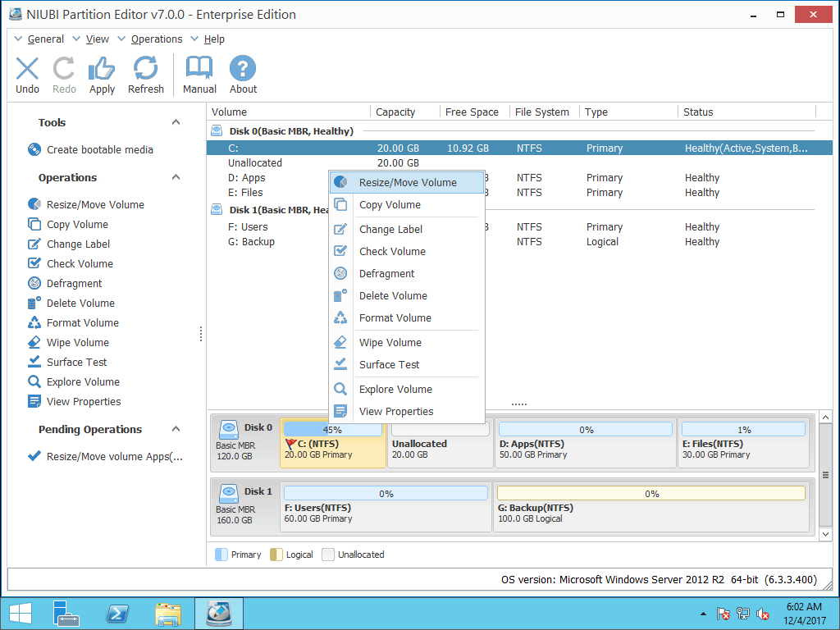
Task: Choose Copy Volume in context menu
Action: pos(407,204)
